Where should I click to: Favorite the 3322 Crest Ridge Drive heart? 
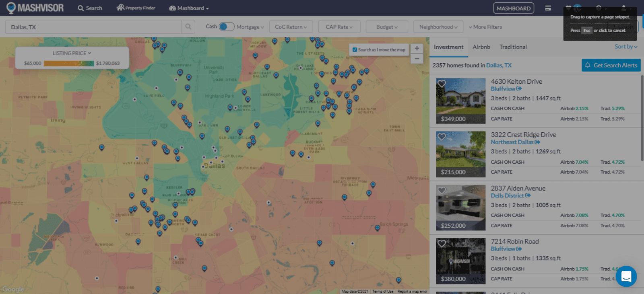[x=442, y=137]
